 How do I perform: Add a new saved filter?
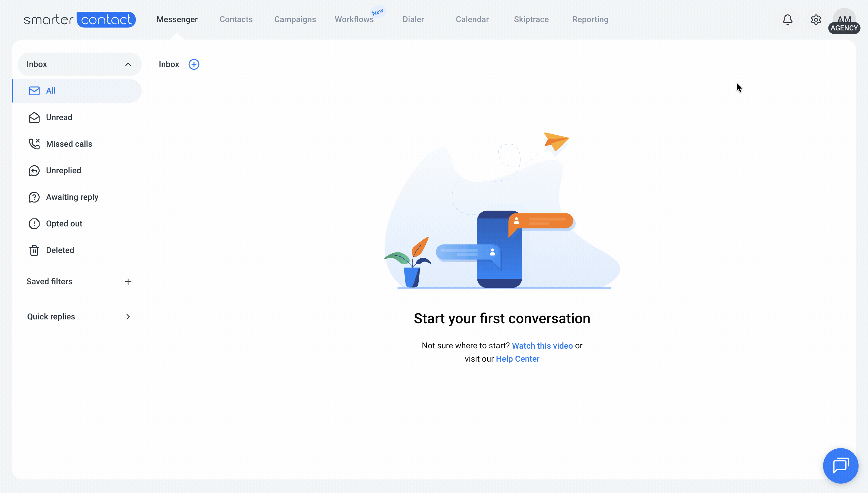pos(128,282)
